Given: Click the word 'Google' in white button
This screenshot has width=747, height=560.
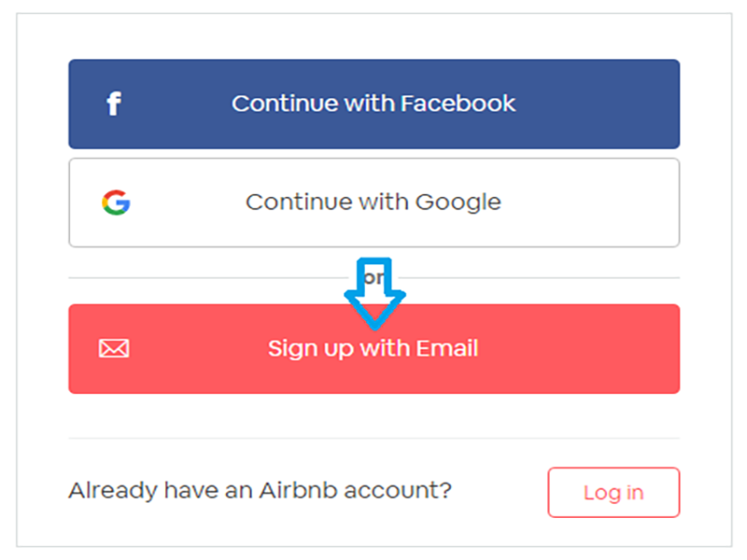Looking at the screenshot, I should (458, 203).
